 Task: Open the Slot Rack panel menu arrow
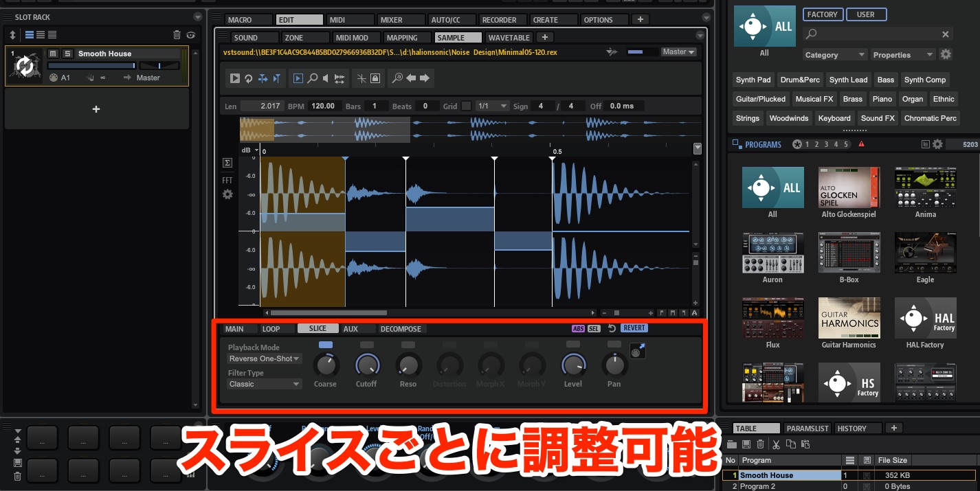pos(198,16)
